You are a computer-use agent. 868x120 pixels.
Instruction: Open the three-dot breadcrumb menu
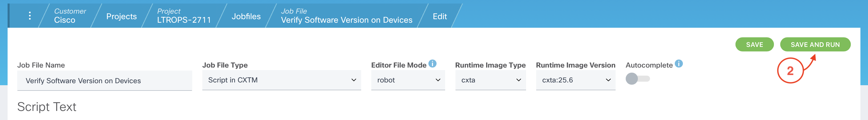[x=30, y=16]
